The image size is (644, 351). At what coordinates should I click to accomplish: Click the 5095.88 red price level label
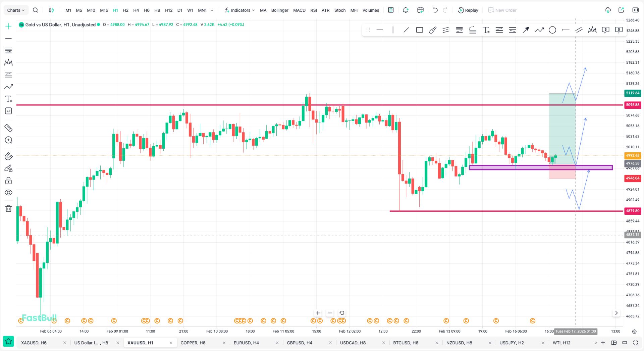(632, 105)
